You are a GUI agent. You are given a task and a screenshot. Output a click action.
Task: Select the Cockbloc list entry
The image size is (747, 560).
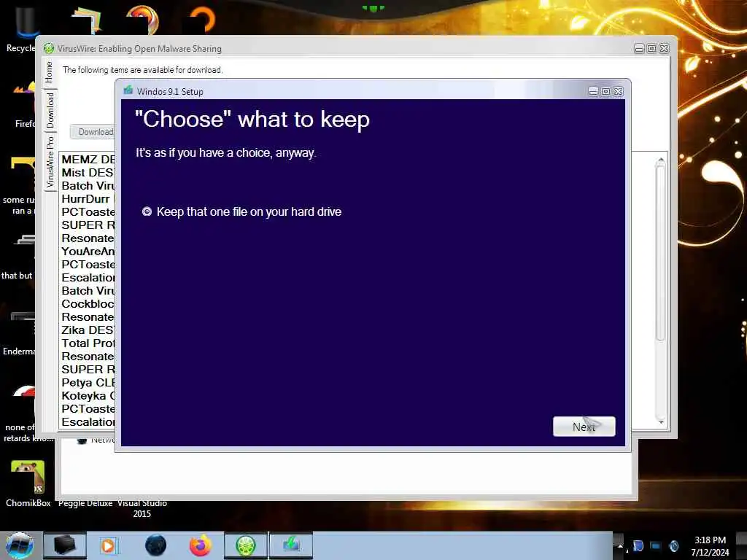(88, 304)
